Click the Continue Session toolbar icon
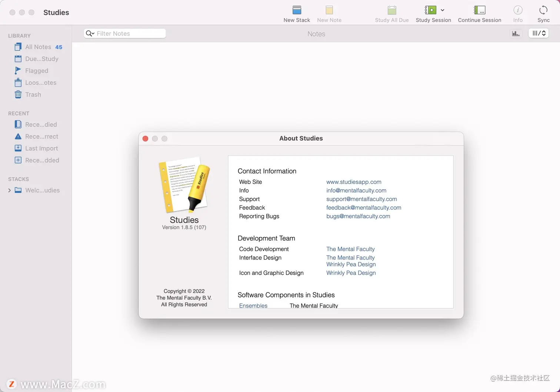 point(479,10)
